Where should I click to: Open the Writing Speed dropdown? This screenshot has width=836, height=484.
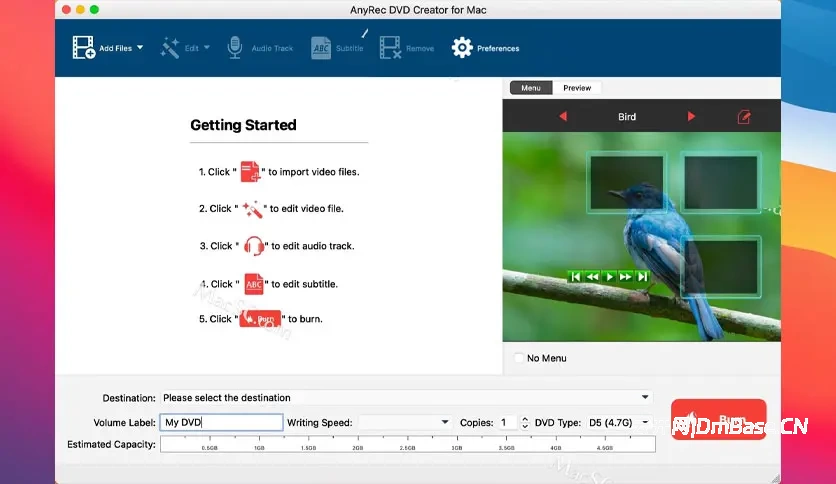(405, 422)
